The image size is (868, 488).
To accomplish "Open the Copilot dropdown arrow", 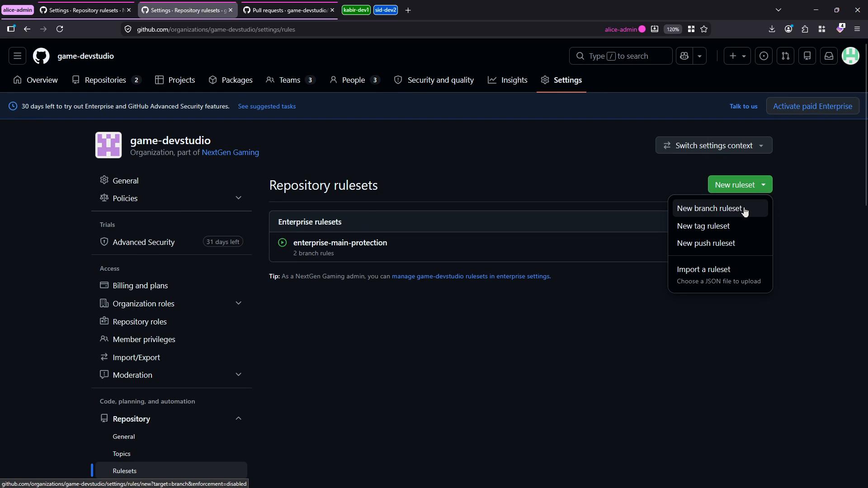I will (699, 56).
